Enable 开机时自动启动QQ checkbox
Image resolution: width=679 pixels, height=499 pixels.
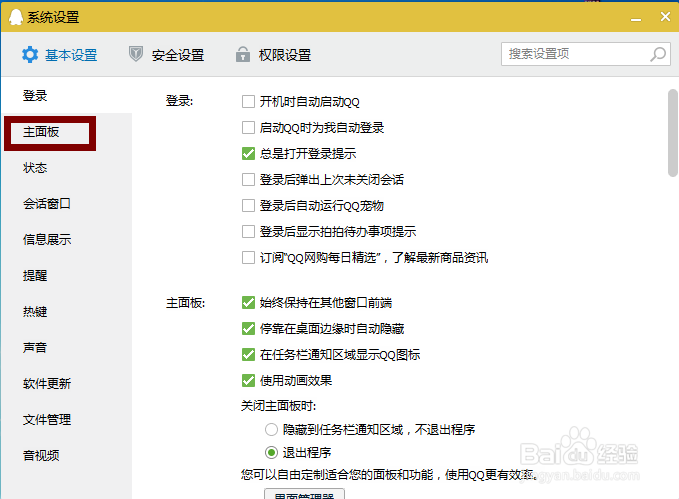point(248,102)
